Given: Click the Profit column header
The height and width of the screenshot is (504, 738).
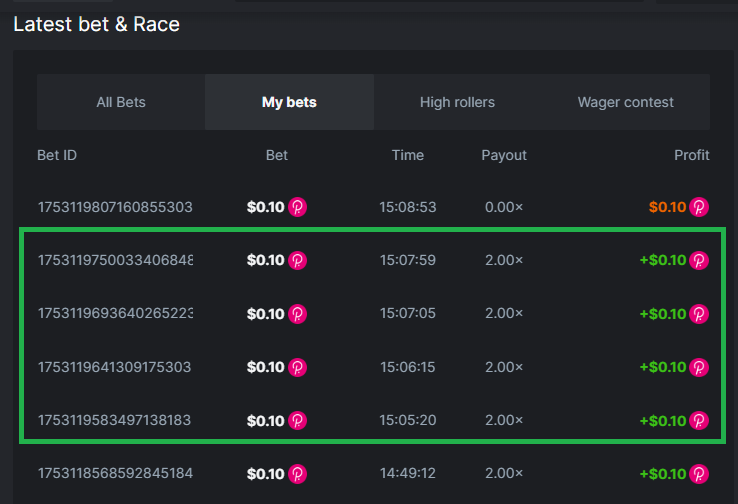Looking at the screenshot, I should (692, 155).
